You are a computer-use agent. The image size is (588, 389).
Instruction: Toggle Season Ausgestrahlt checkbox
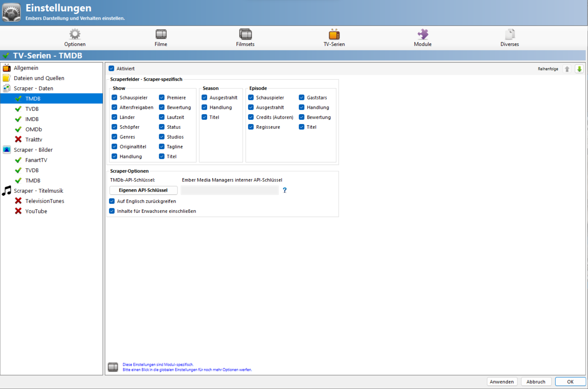pyautogui.click(x=204, y=98)
